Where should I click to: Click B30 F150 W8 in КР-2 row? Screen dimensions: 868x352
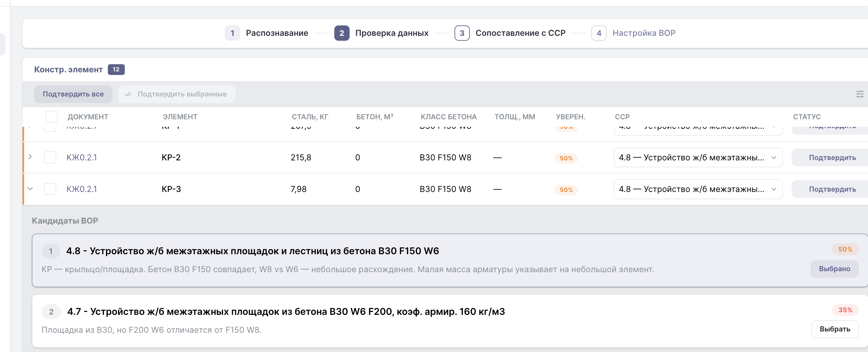point(445,157)
